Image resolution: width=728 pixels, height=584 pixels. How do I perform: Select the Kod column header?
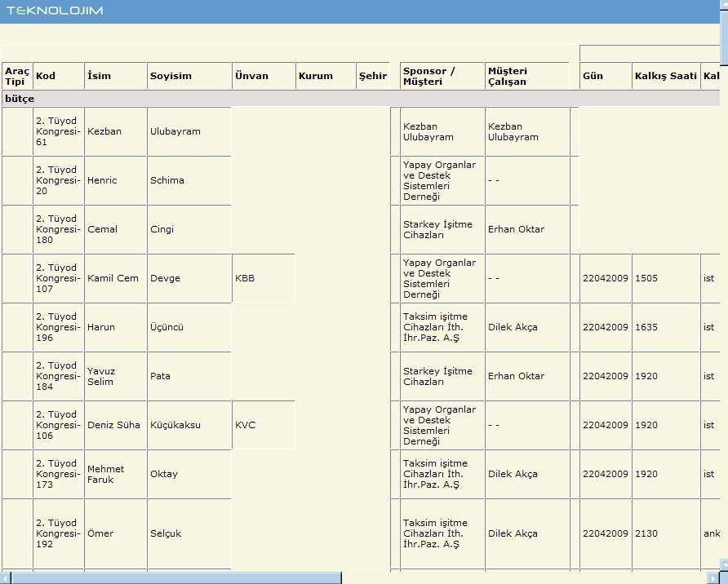coord(59,76)
